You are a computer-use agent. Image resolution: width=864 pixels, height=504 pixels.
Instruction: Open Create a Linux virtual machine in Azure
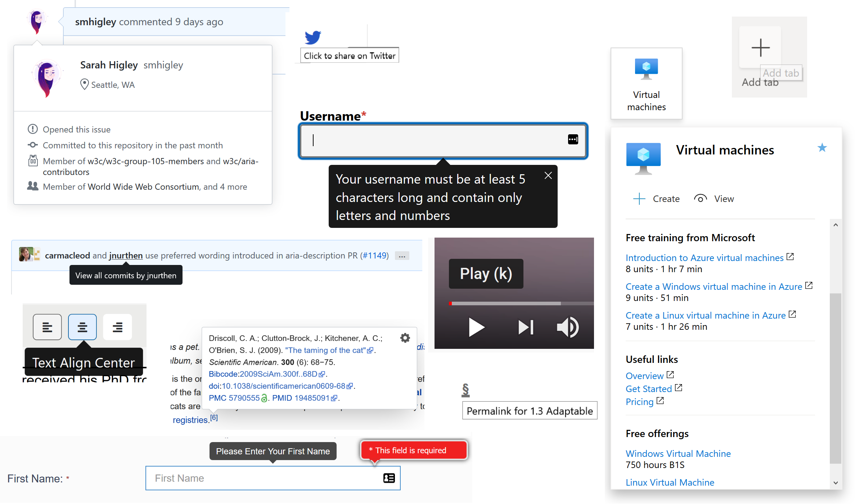pos(705,315)
